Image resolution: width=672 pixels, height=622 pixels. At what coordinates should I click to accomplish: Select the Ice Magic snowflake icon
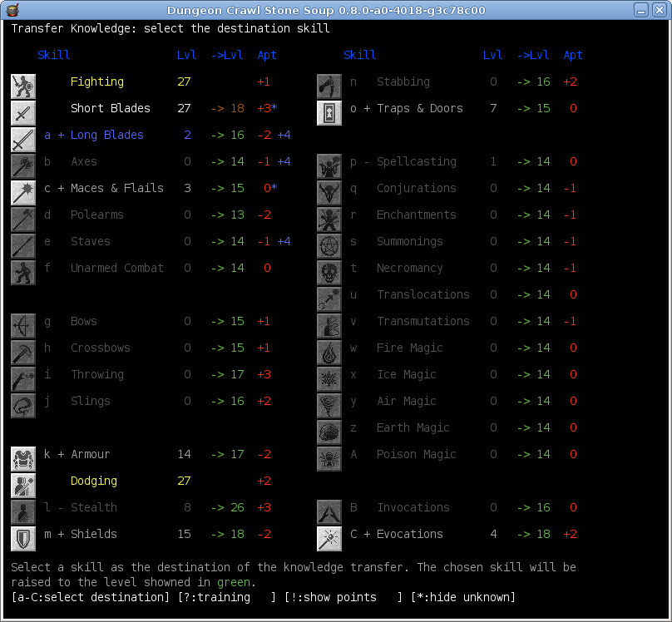coord(329,378)
